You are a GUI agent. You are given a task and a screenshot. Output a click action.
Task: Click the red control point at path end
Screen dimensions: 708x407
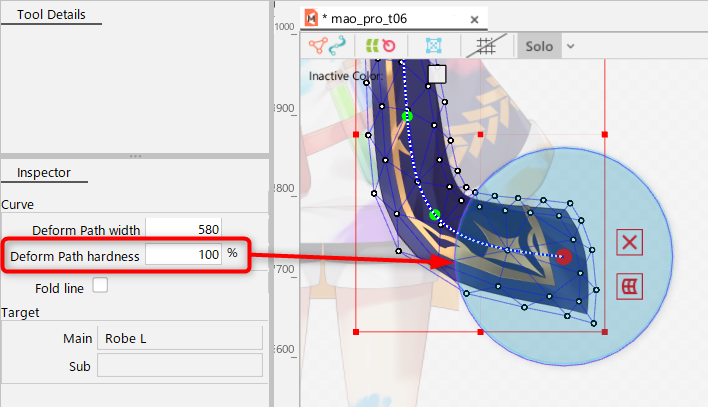coord(564,257)
